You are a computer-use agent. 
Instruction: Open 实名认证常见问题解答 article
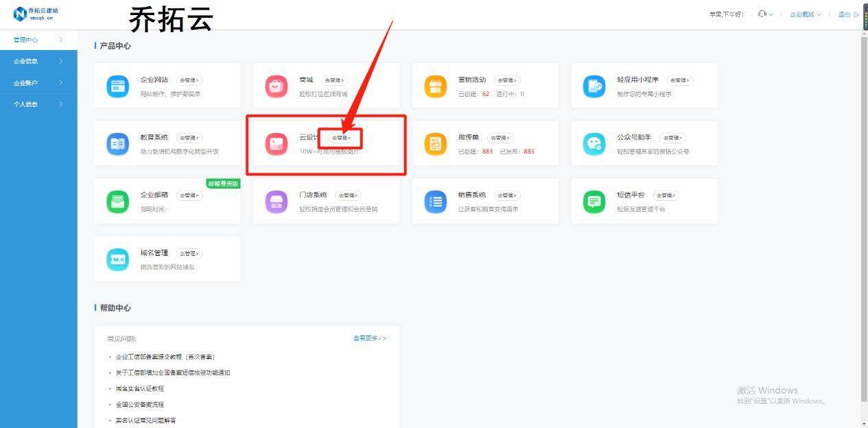tap(145, 420)
